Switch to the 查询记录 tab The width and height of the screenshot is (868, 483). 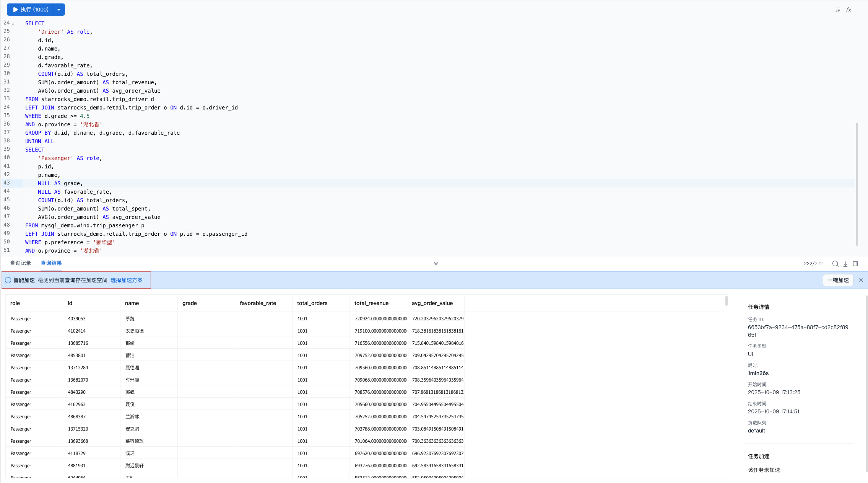[x=21, y=263]
